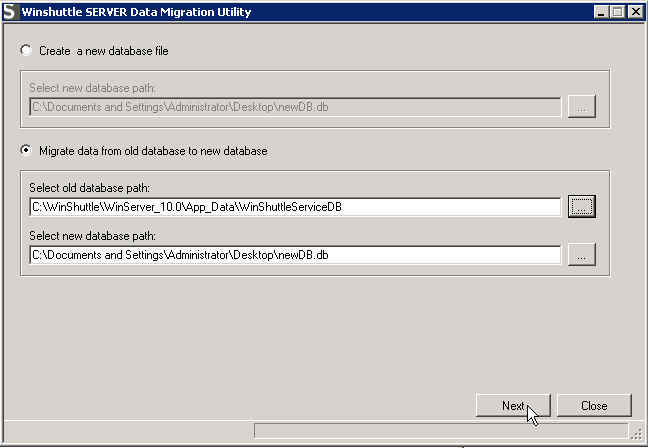Click the disabled browse button in Create section

point(581,107)
